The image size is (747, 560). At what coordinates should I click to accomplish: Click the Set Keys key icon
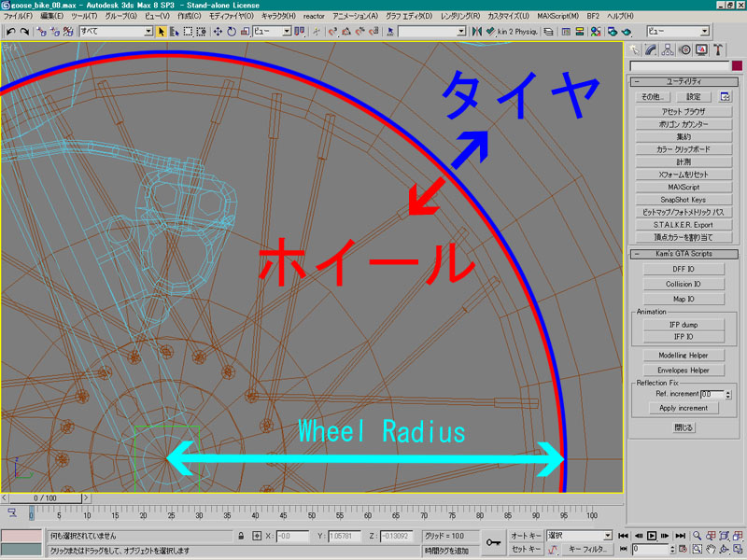click(x=493, y=542)
